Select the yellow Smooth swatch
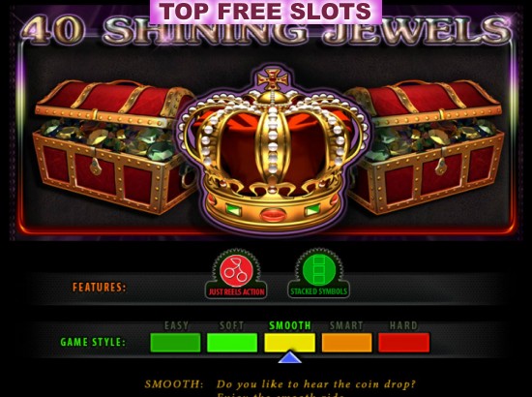Image resolution: width=532 pixels, height=397 pixels. (x=290, y=343)
